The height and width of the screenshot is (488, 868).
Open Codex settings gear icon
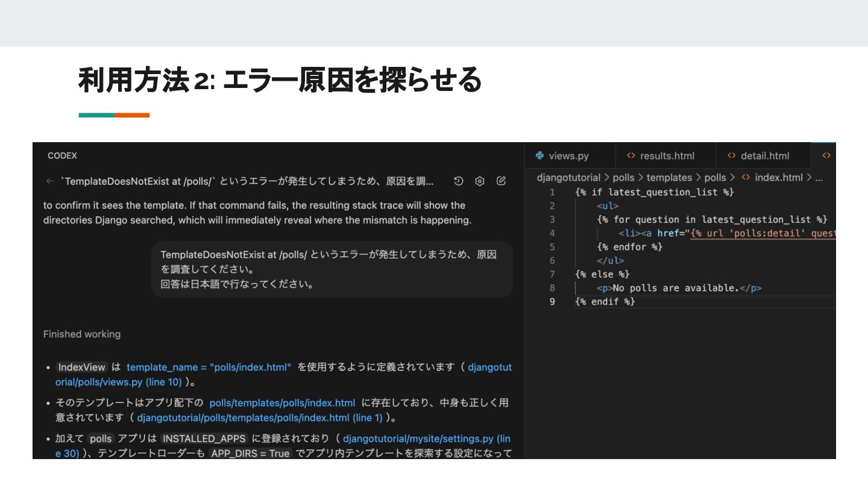(480, 181)
